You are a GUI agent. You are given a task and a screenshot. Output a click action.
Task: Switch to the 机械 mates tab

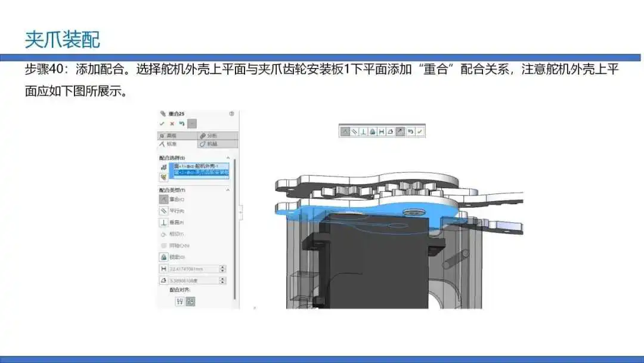coord(218,144)
